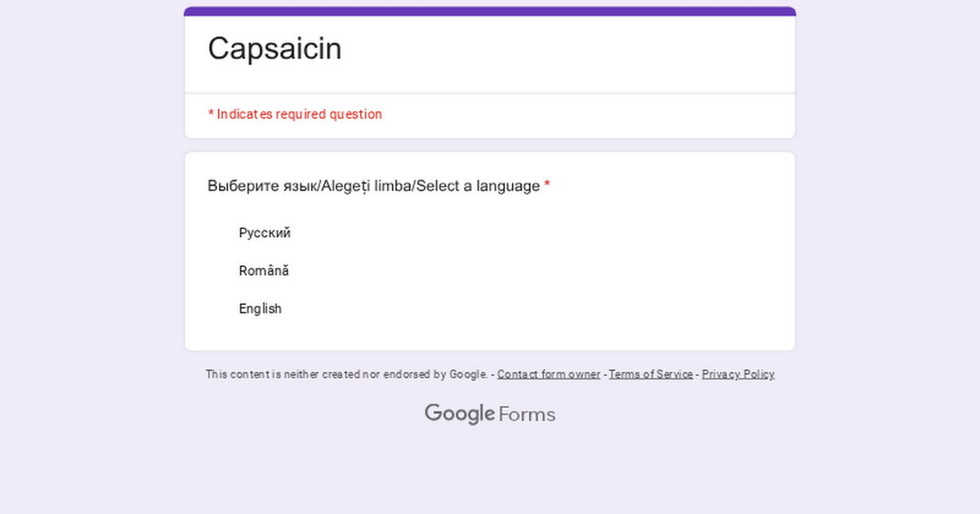
Task: Click the red asterisk after the question
Action: (x=547, y=186)
